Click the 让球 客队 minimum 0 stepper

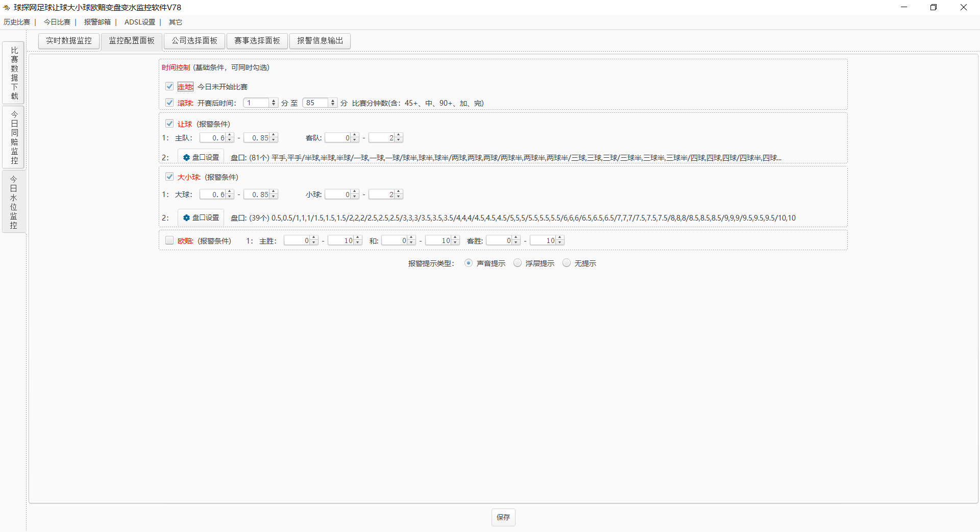coord(355,138)
